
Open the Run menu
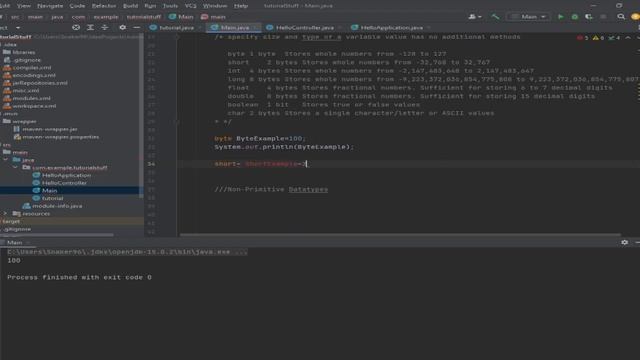click(x=150, y=6)
